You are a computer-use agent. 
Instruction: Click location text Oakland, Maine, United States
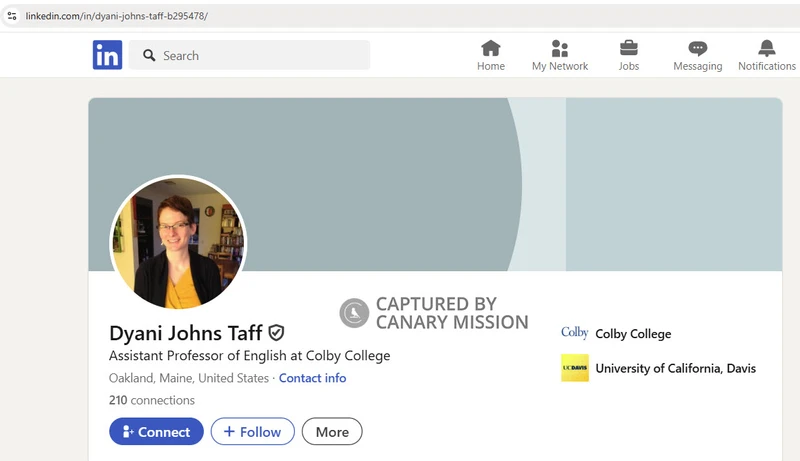pos(189,378)
